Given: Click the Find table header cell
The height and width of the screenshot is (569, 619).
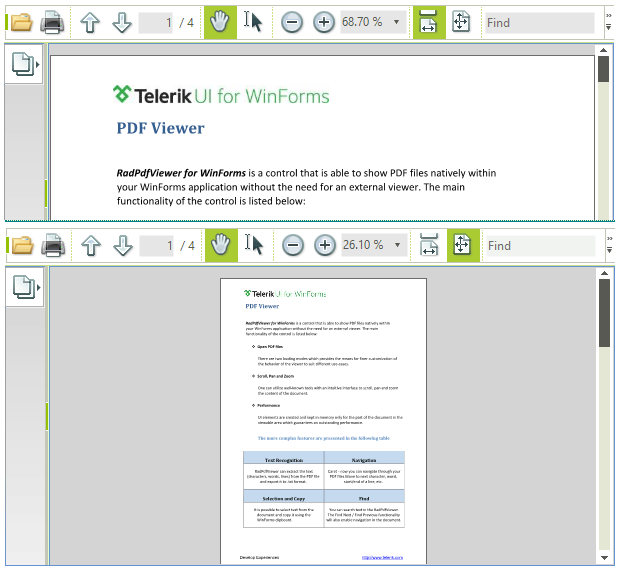Looking at the screenshot, I should pos(364,498).
